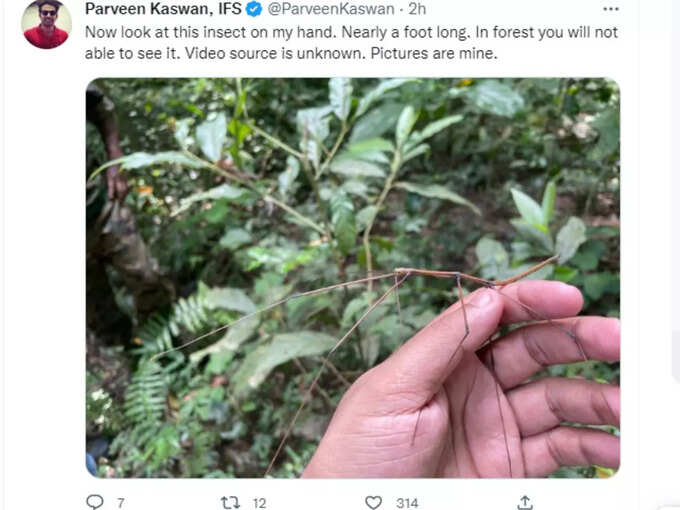
Task: Open the @ParveenKaswan handle link
Action: point(331,9)
